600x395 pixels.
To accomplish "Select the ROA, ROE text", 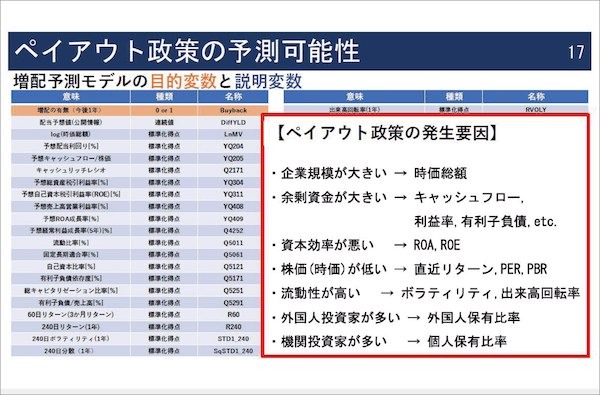I will point(437,245).
